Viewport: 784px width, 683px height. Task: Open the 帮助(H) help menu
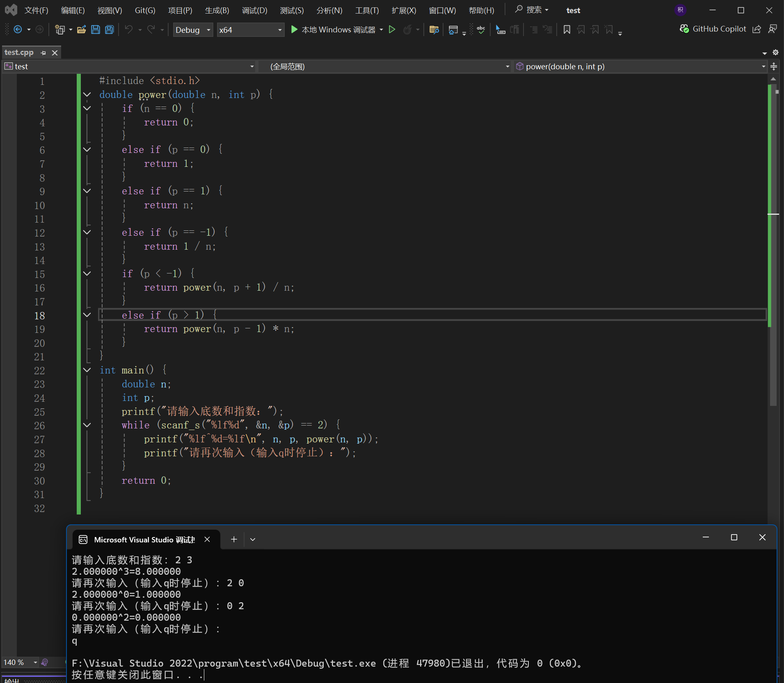pyautogui.click(x=482, y=10)
